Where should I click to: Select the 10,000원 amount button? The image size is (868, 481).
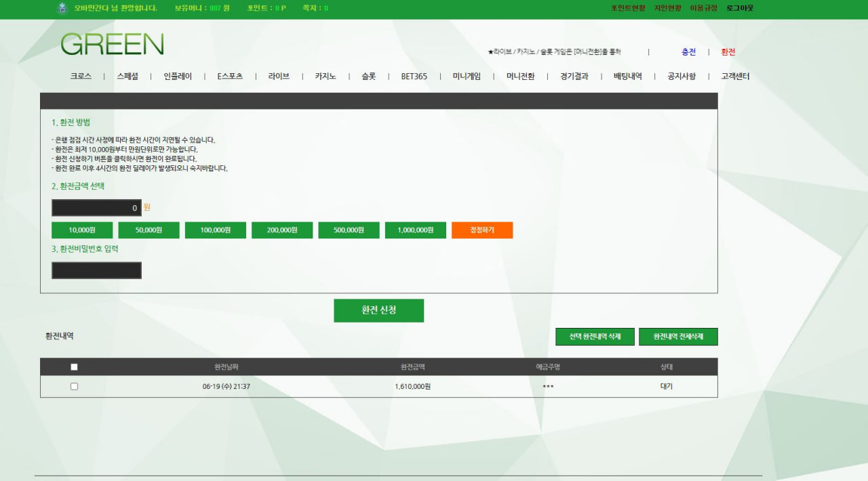pyautogui.click(x=82, y=230)
